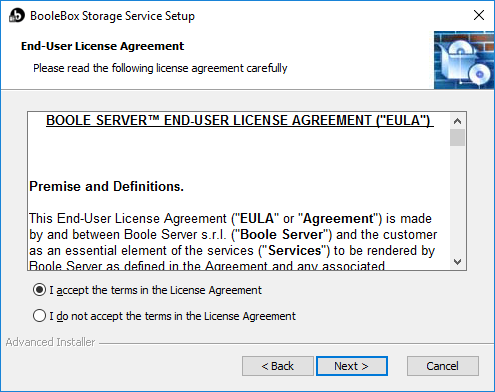This screenshot has width=495, height=392.
Task: Click the 'BooleBox Storage Service Setup' title text
Action: (112, 16)
